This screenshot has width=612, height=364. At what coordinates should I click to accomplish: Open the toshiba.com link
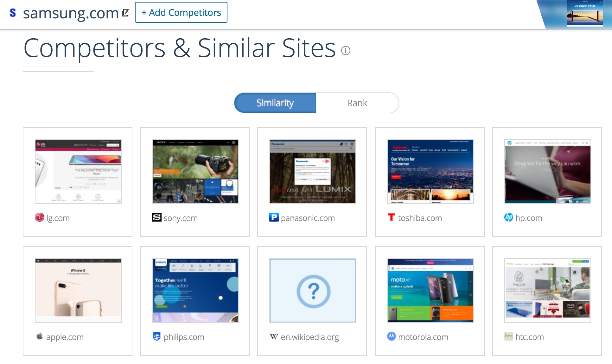click(x=420, y=218)
